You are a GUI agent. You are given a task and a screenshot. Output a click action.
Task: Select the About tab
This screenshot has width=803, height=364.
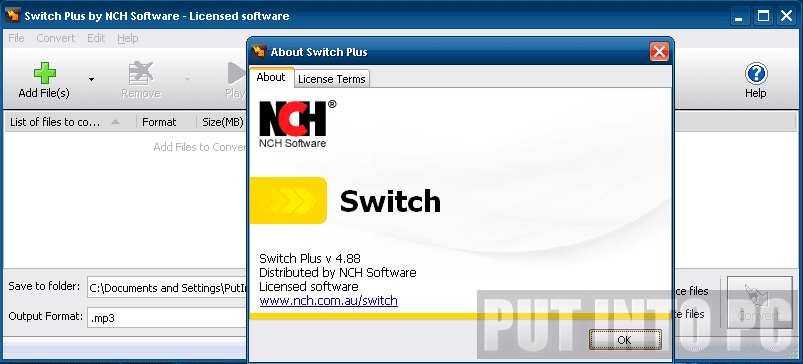tap(271, 77)
